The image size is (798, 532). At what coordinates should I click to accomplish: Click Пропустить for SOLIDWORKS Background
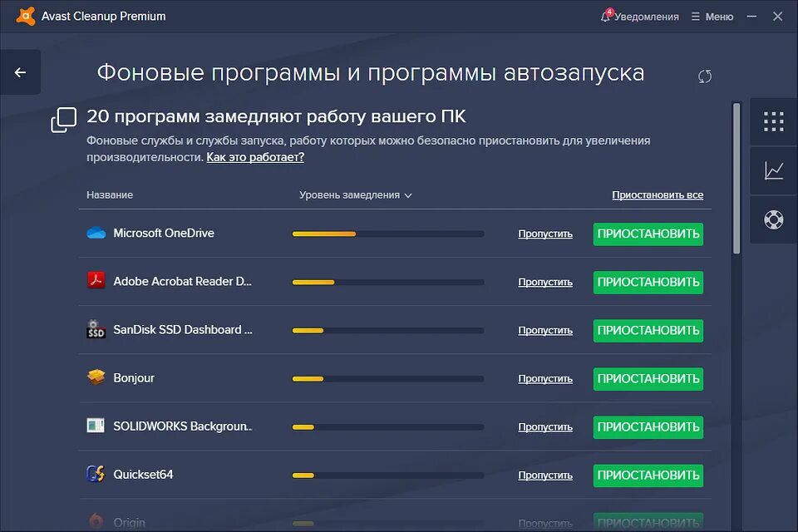point(545,427)
